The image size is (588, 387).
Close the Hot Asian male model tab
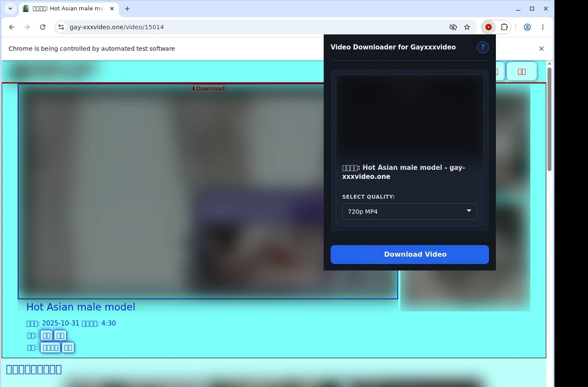point(112,9)
